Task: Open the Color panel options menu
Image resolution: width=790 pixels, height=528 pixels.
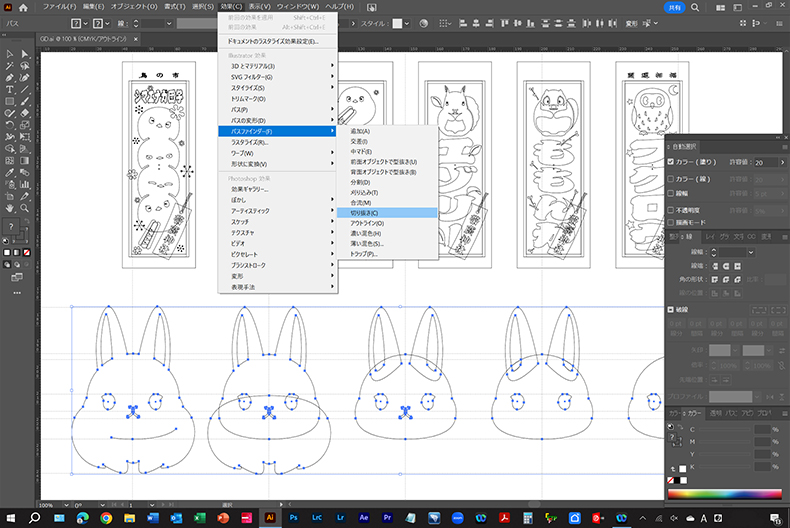Action: 784,413
